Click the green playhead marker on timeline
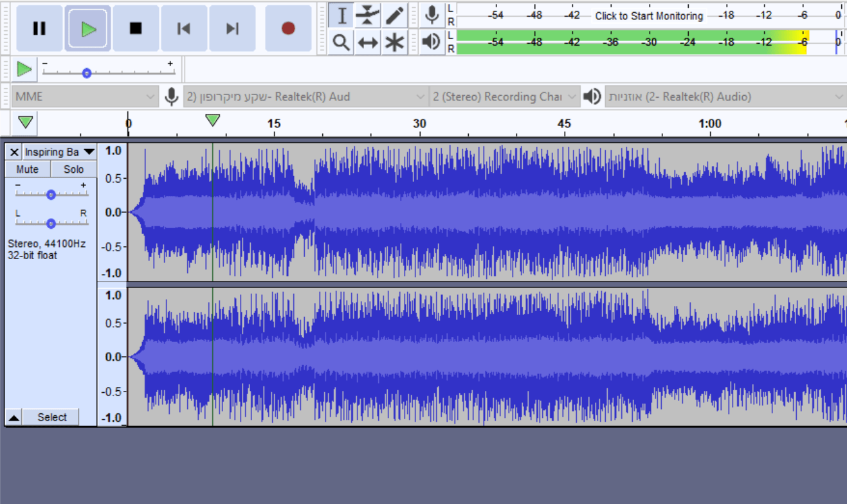847x504 pixels. [212, 120]
